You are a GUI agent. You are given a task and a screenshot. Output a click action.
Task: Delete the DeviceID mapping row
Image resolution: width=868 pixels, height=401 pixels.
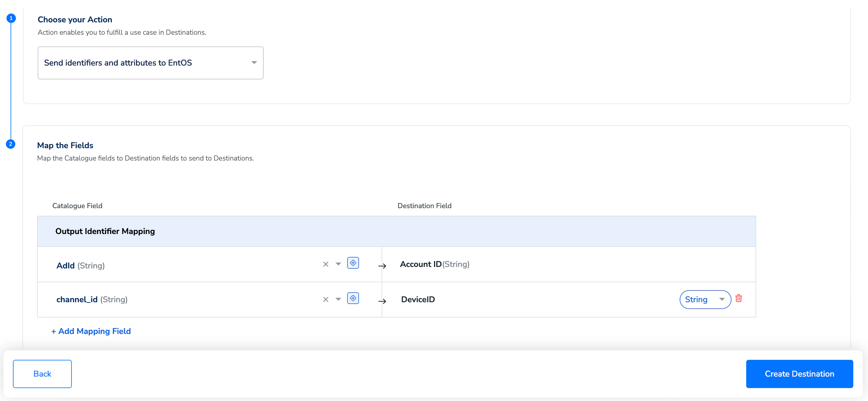coord(738,298)
